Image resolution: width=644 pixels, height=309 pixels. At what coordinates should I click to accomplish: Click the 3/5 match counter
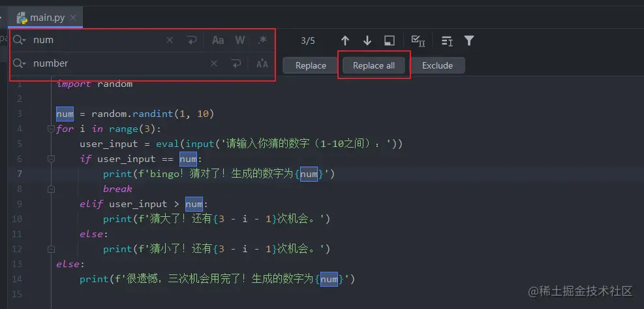tap(308, 41)
